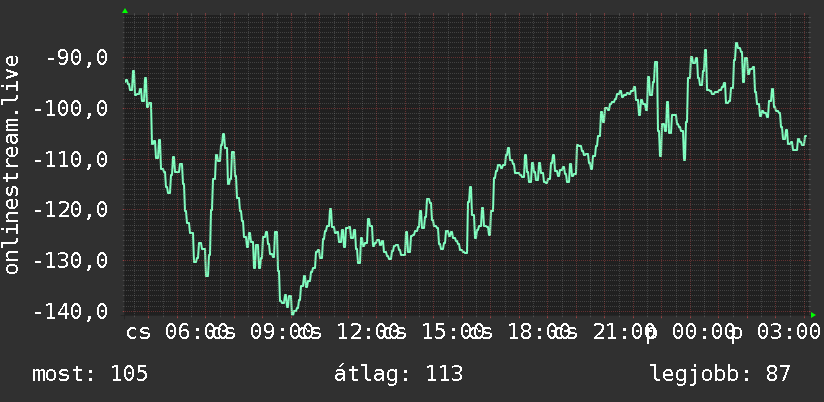
Task: Click the -90,0 y-axis label
Action: (77, 58)
